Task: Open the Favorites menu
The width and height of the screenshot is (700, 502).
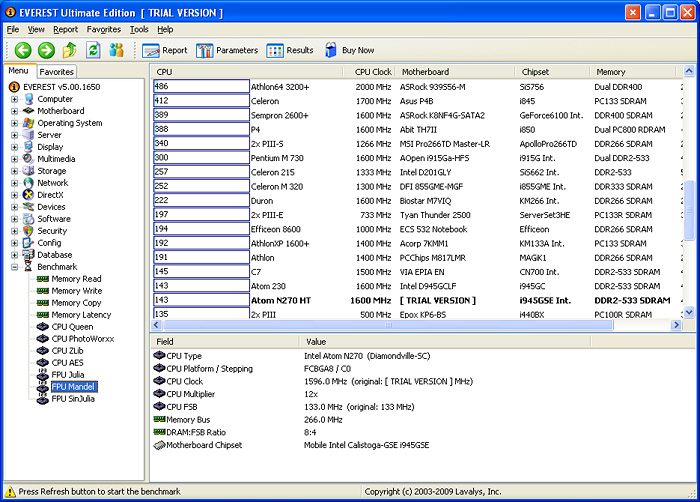Action: (x=104, y=29)
